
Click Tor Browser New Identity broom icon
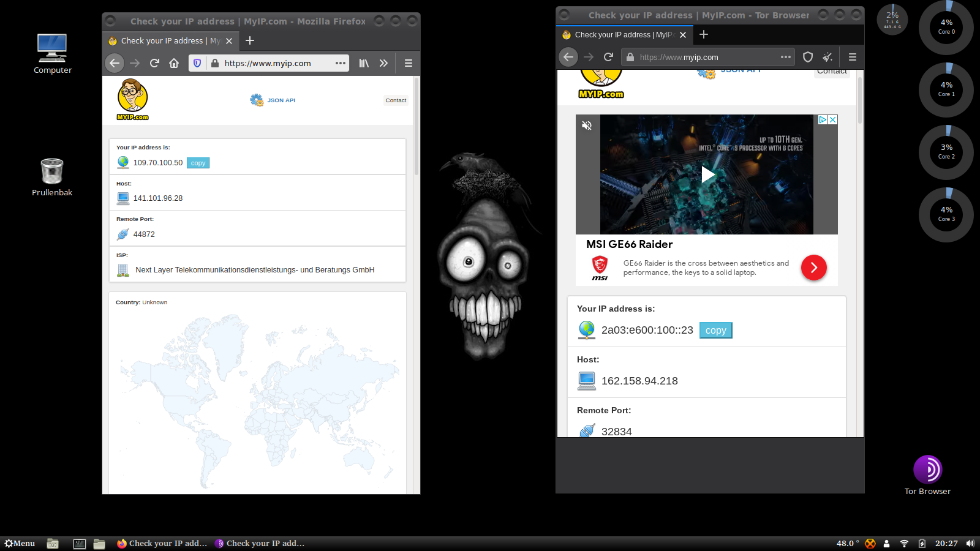click(x=827, y=57)
